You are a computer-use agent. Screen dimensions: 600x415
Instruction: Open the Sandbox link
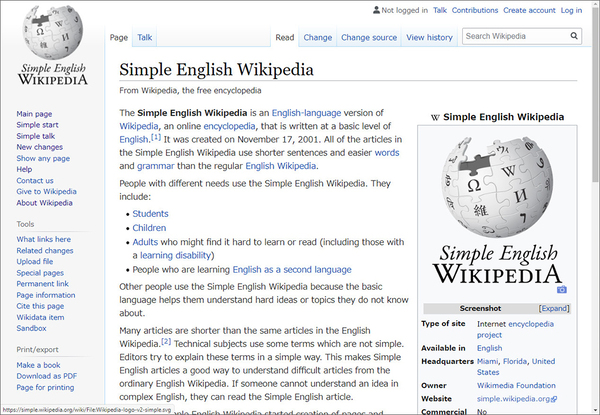coord(31,328)
